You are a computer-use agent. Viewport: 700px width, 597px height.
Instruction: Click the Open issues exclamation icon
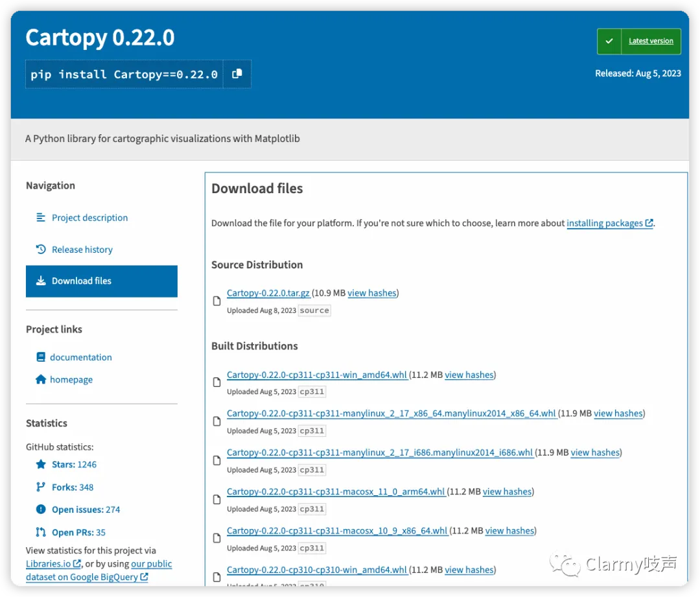point(41,509)
